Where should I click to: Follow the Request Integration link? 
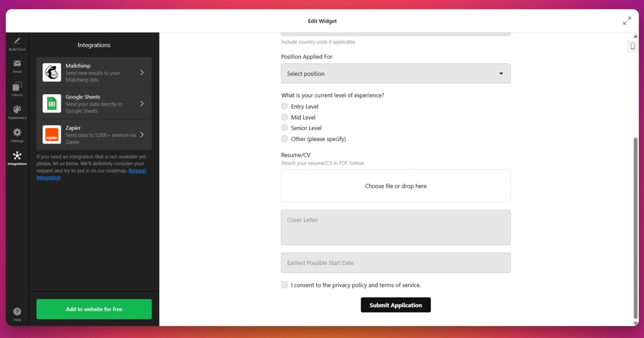click(137, 171)
